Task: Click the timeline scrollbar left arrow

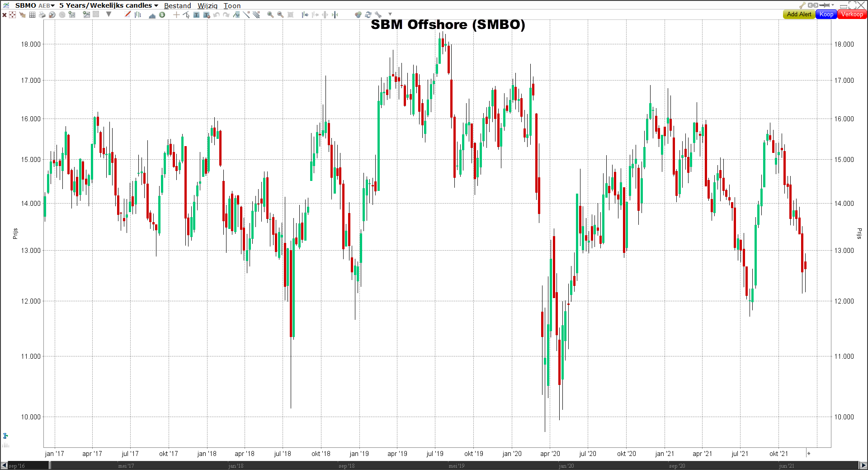Action: pos(4,465)
